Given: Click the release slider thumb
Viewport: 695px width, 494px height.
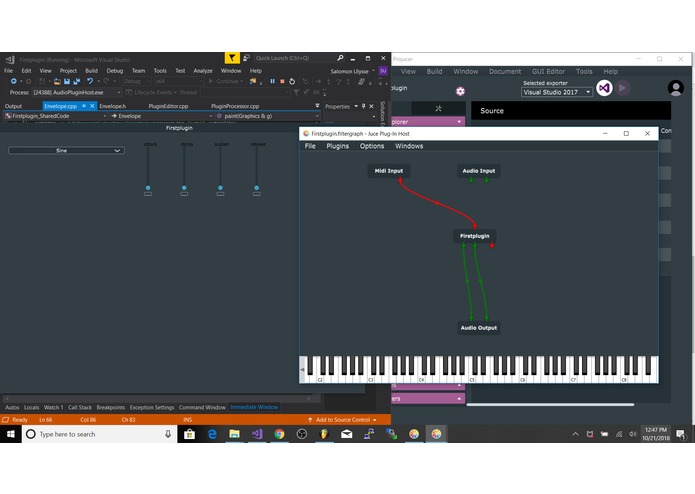Looking at the screenshot, I should pos(257,188).
